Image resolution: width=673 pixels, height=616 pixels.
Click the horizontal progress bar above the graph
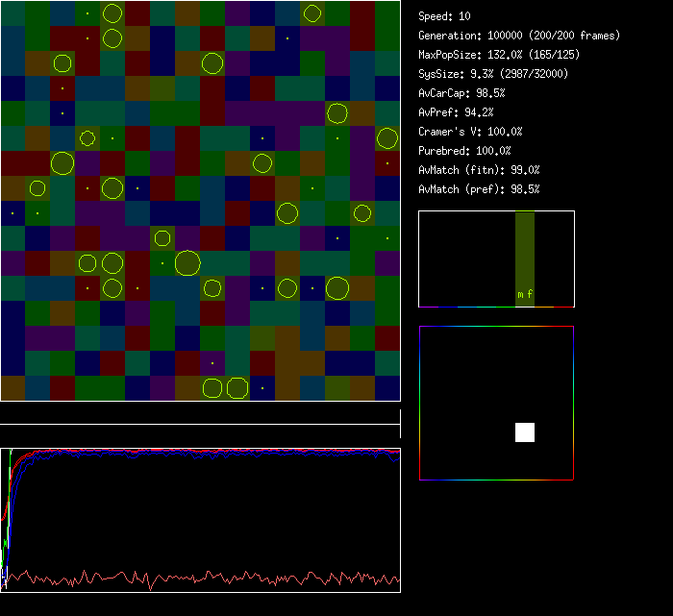[x=200, y=424]
